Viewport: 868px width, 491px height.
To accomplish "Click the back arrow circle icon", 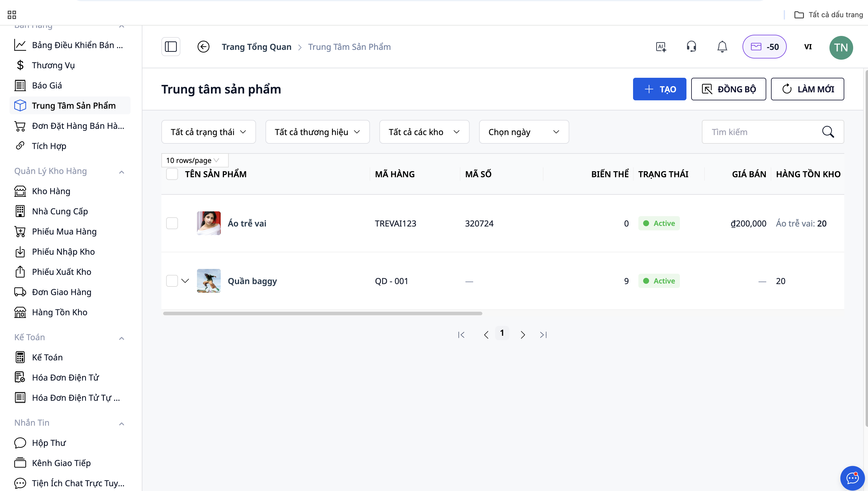I will point(203,47).
